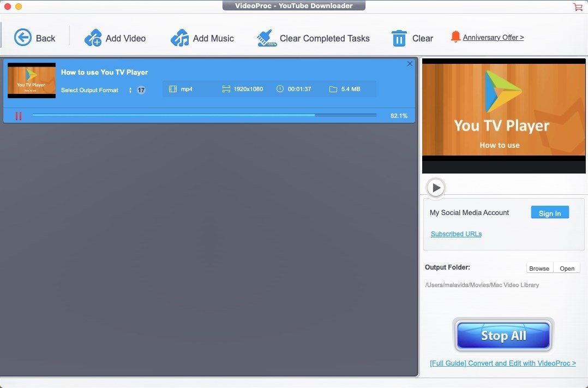Go back using the Back arrow icon
588x388 pixels.
coord(23,38)
